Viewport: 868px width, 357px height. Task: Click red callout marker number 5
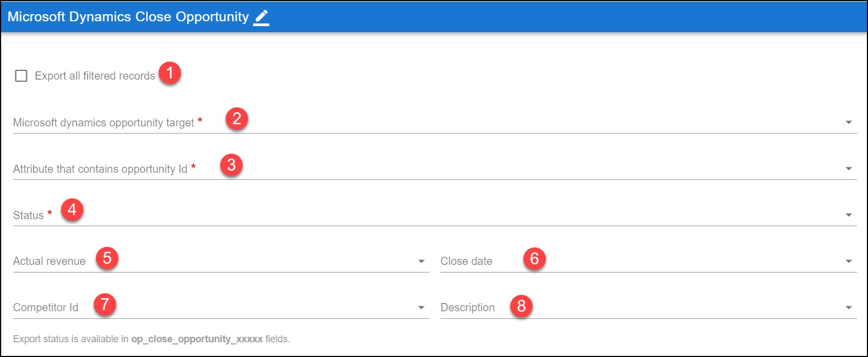[107, 257]
